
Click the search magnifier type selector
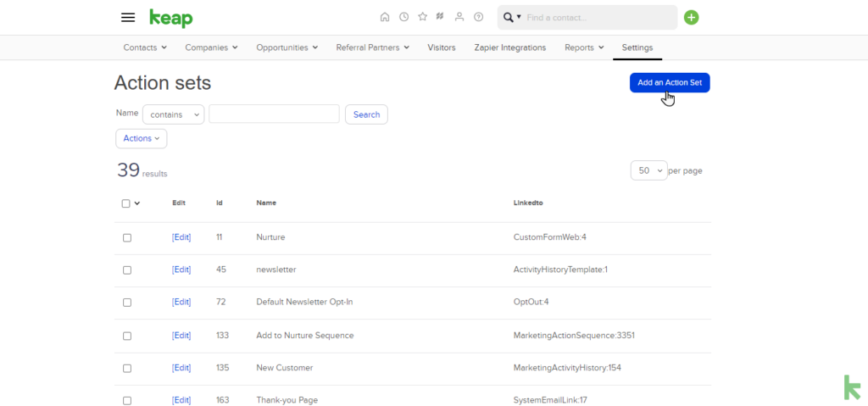(x=512, y=18)
